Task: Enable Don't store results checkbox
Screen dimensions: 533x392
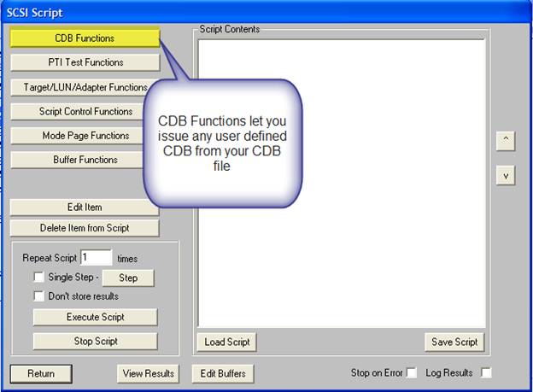Action: pyautogui.click(x=38, y=296)
